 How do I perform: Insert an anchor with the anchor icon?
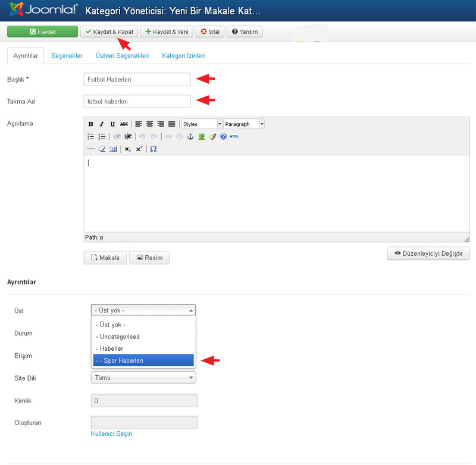(190, 137)
